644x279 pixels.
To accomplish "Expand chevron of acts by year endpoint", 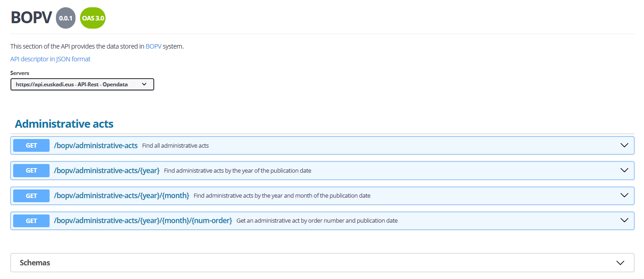I will point(624,170).
